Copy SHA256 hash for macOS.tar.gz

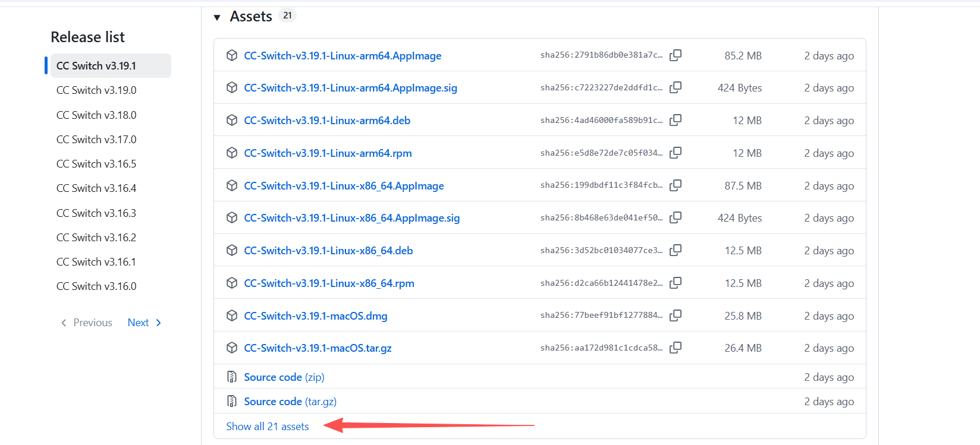[676, 348]
